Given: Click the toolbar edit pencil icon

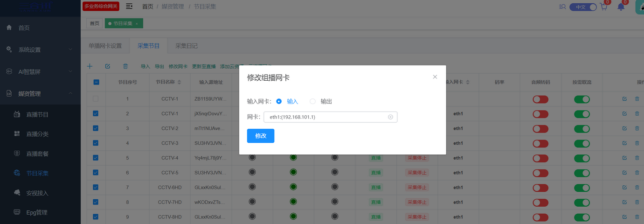Looking at the screenshot, I should 108,66.
